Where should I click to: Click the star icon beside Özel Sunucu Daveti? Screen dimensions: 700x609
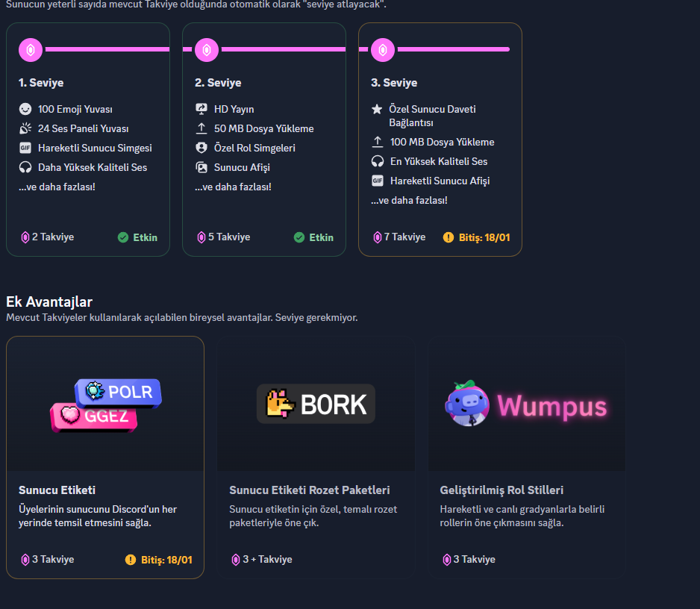click(377, 109)
